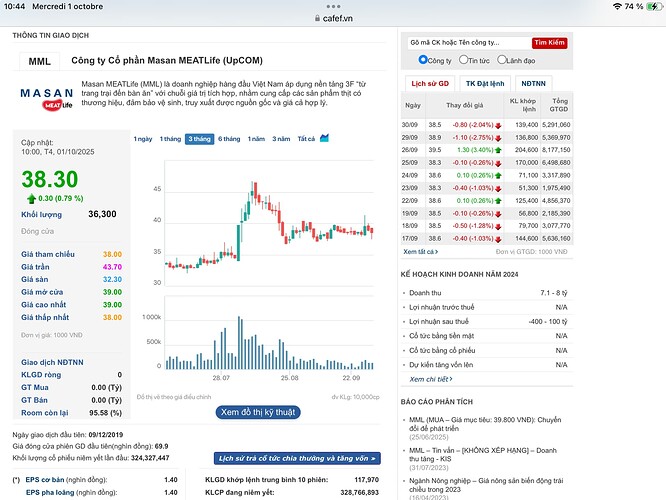This screenshot has height=500, width=666.
Task: Open the three-dot multitasking menu at top
Action: click(x=333, y=6)
